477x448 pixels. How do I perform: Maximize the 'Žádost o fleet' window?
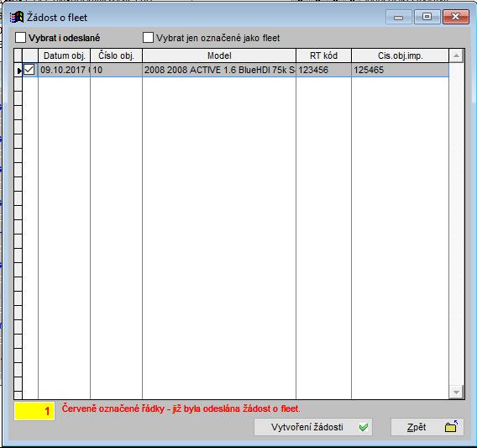click(x=427, y=17)
